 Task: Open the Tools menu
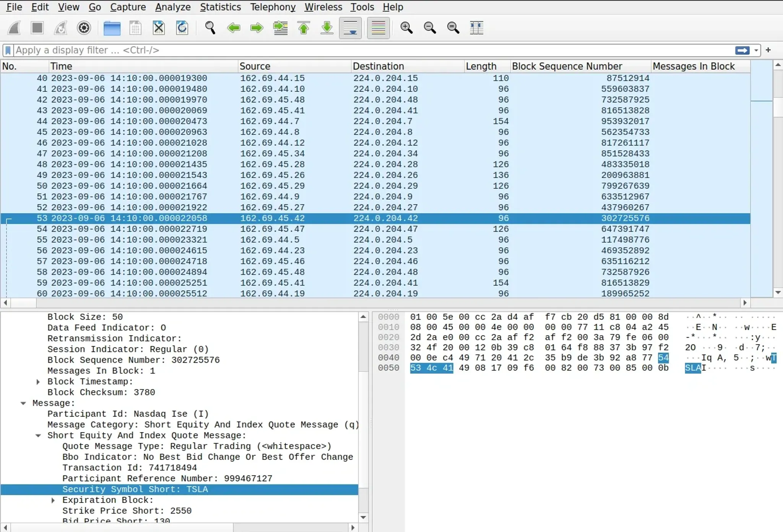(362, 7)
